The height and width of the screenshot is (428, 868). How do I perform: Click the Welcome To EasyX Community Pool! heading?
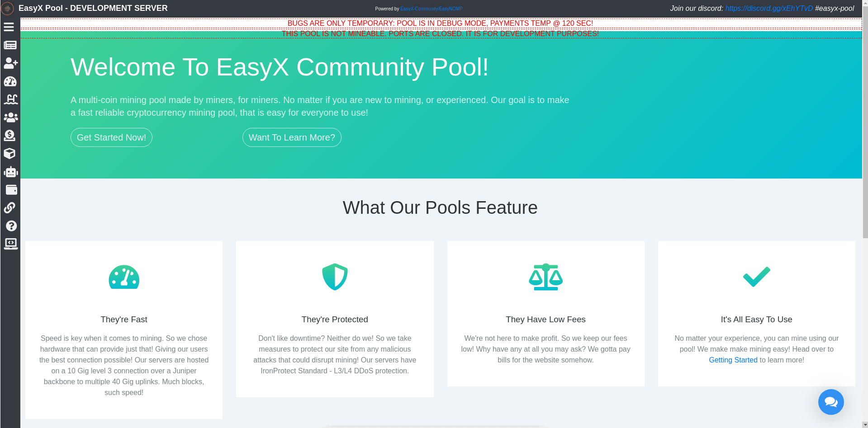pyautogui.click(x=280, y=67)
